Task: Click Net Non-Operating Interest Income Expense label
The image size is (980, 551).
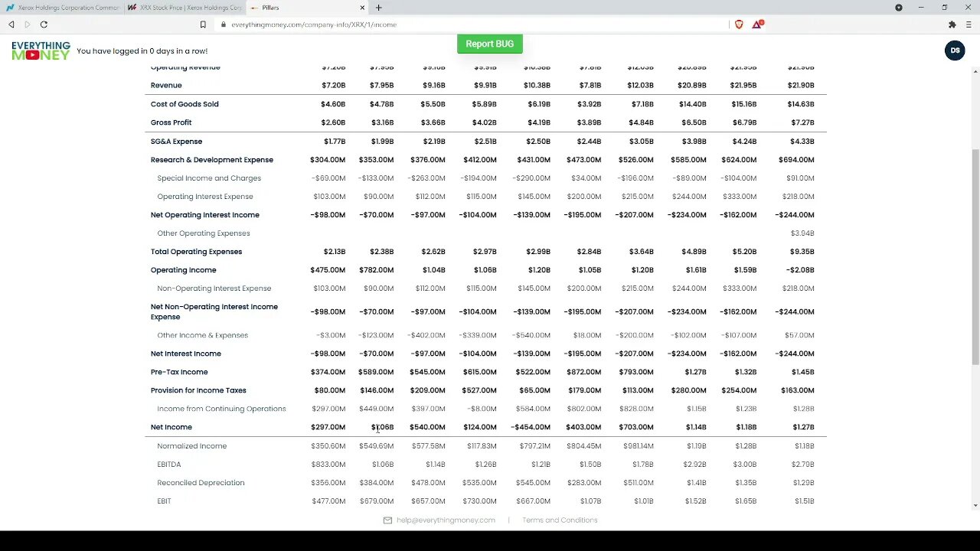Action: coord(214,311)
